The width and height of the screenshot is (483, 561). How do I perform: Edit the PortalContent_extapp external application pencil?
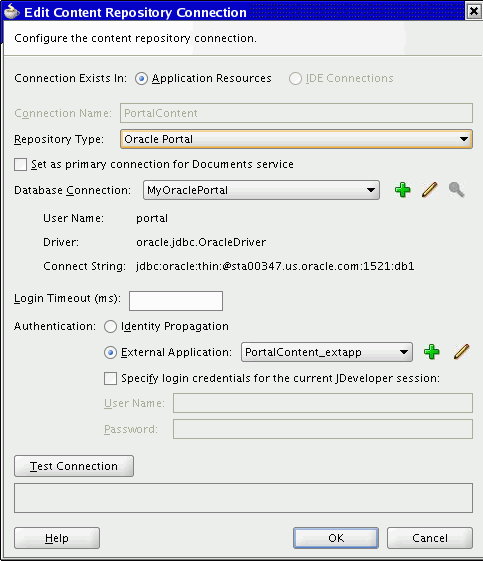[461, 352]
